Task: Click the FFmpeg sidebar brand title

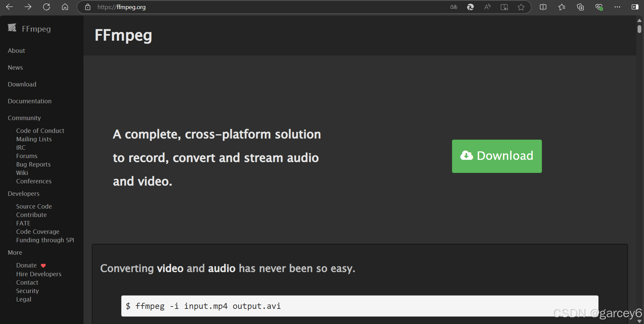Action: tap(36, 29)
